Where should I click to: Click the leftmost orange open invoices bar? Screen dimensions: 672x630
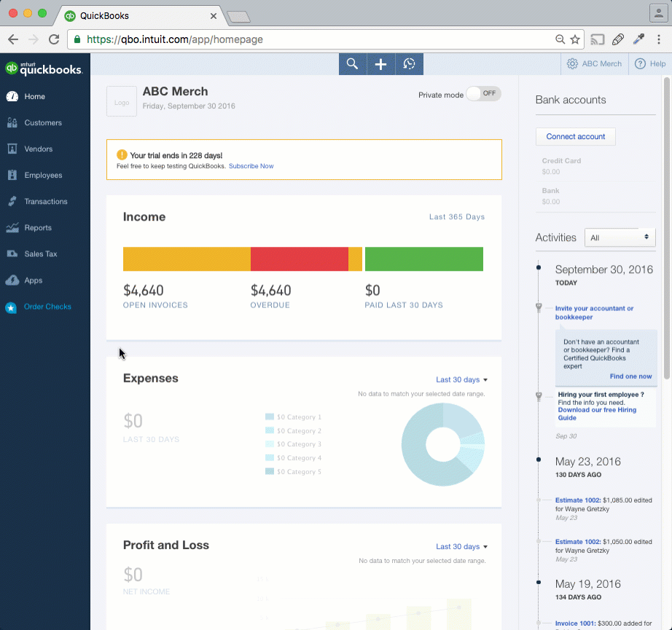pos(187,259)
